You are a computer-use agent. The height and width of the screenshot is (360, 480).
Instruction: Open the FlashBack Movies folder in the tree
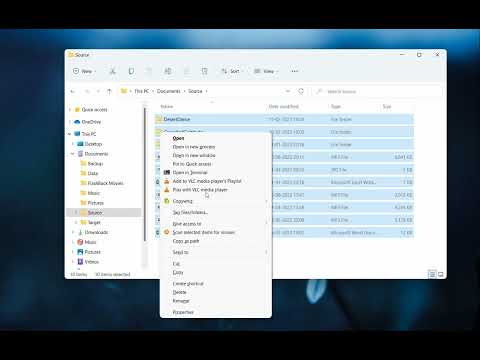pyautogui.click(x=105, y=183)
